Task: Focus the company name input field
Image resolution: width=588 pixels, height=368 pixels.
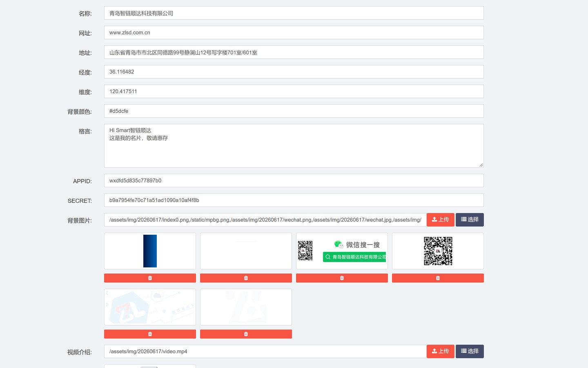Action: (x=294, y=13)
